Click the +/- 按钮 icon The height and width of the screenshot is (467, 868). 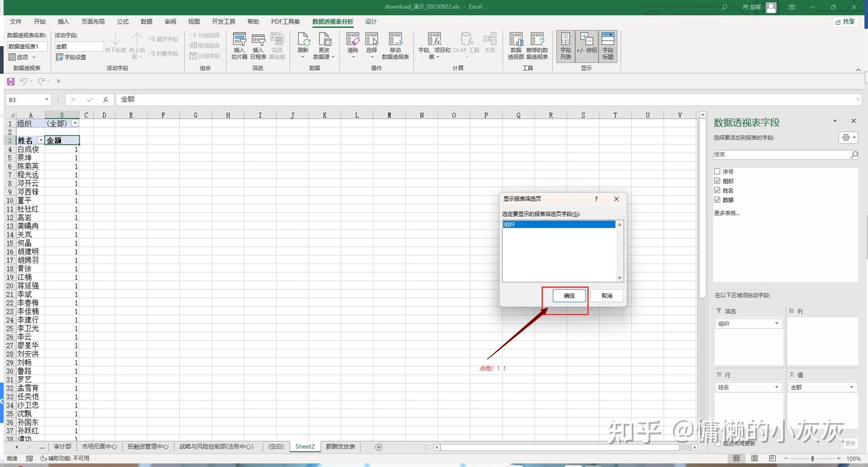586,45
